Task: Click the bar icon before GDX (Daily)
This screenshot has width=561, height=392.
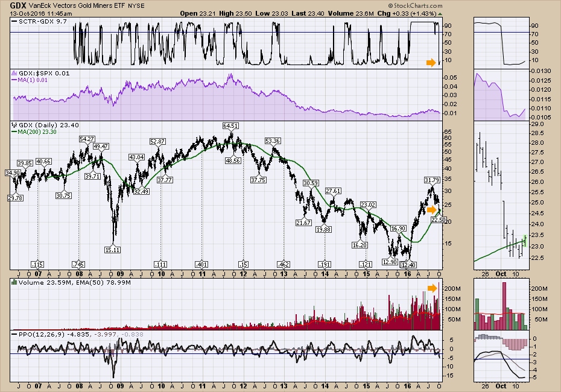Action: point(14,125)
